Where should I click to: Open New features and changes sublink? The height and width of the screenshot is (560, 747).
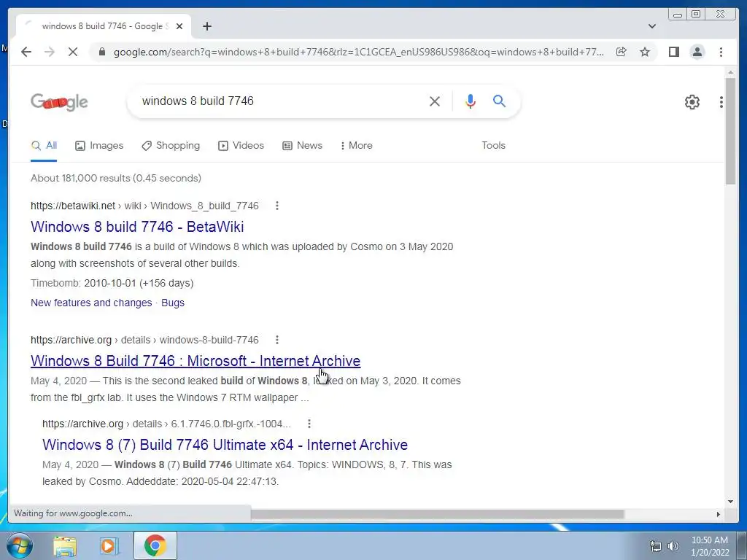(x=91, y=303)
